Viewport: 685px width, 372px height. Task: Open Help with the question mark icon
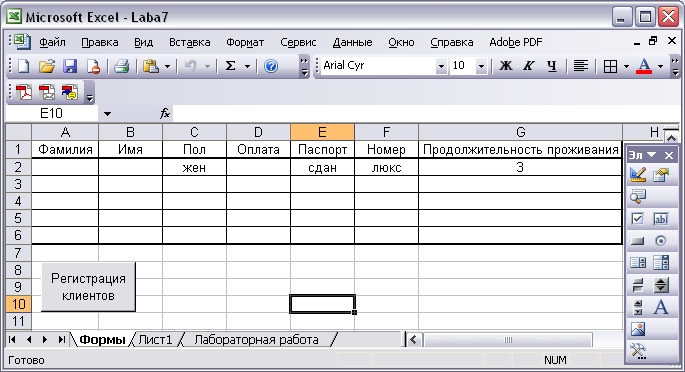click(x=271, y=66)
